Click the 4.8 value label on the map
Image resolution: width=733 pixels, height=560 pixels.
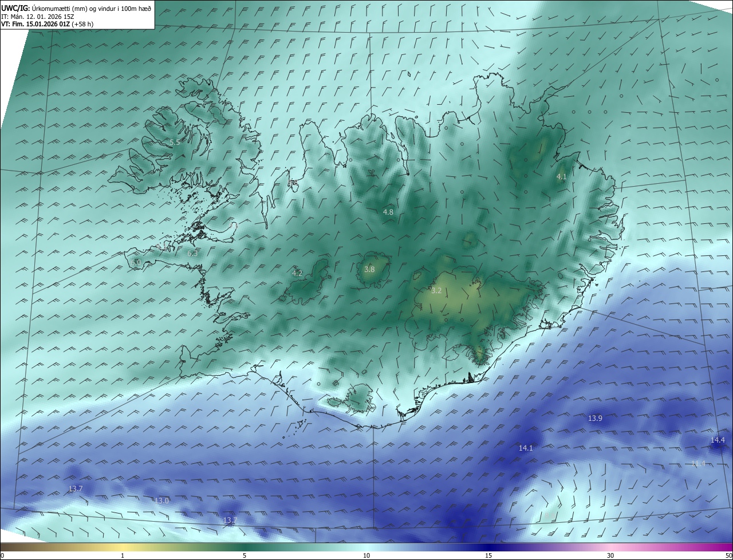[x=388, y=212]
